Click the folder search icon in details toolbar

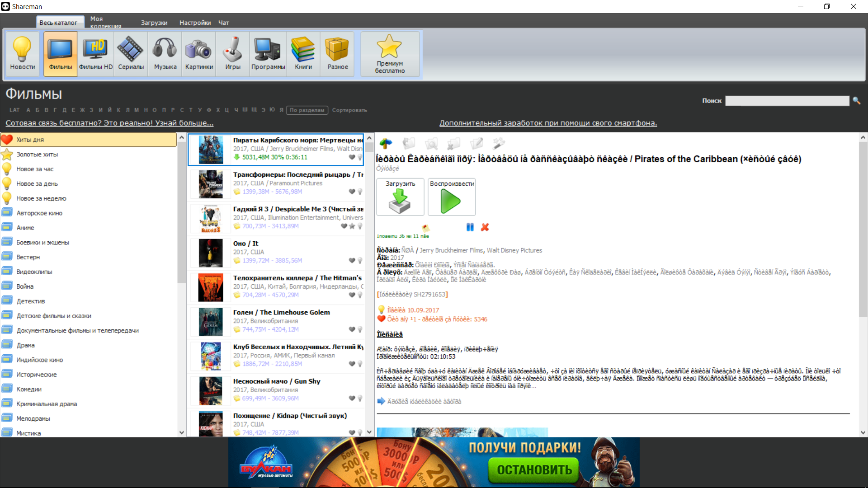coord(431,143)
